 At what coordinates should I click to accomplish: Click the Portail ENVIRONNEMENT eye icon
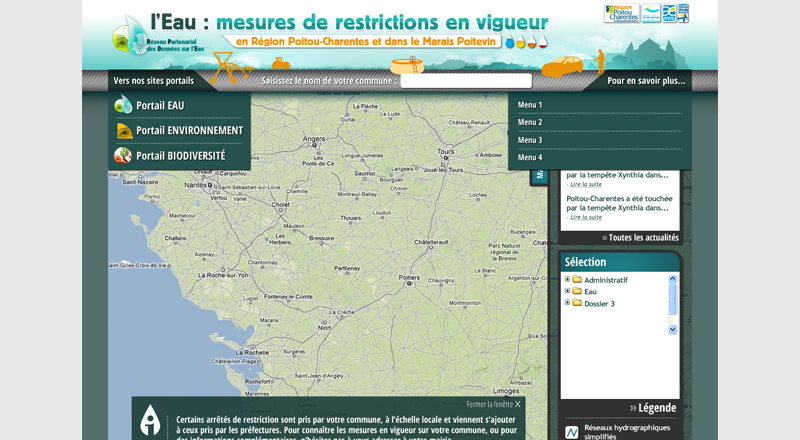(124, 131)
